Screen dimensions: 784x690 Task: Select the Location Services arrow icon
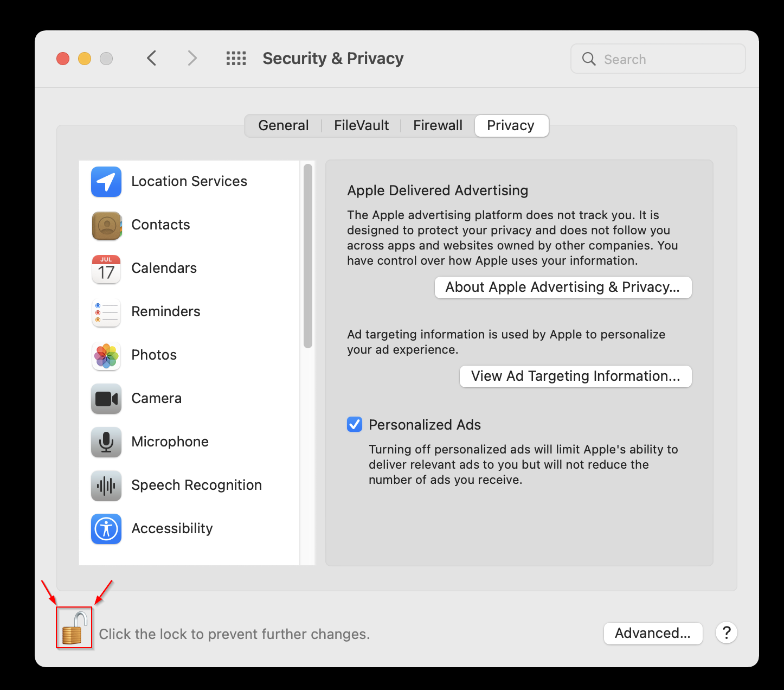[x=106, y=182]
